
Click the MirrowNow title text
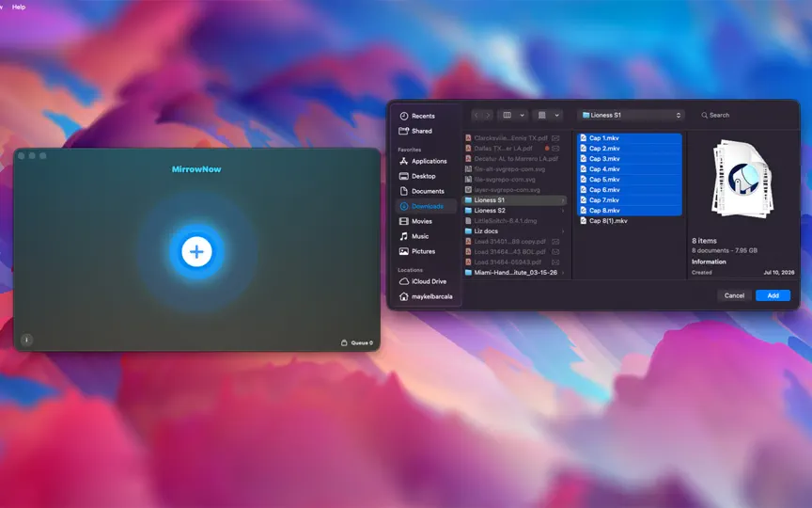click(x=196, y=169)
